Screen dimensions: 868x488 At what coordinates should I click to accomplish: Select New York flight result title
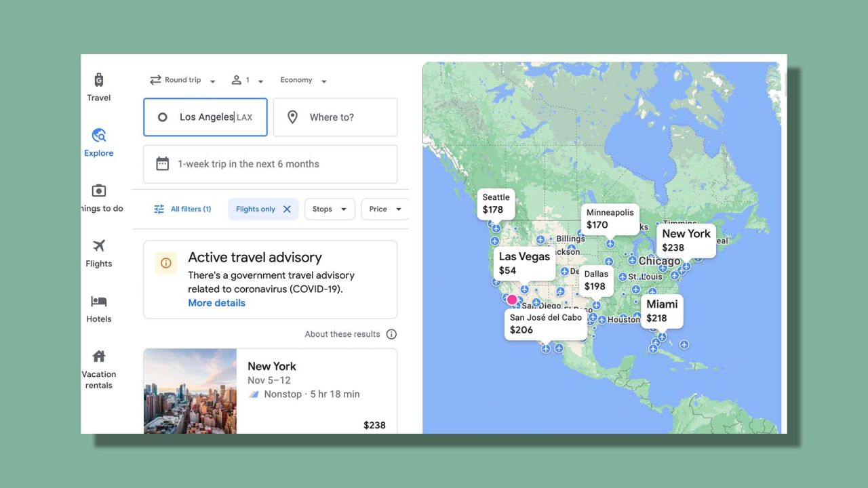pyautogui.click(x=272, y=366)
